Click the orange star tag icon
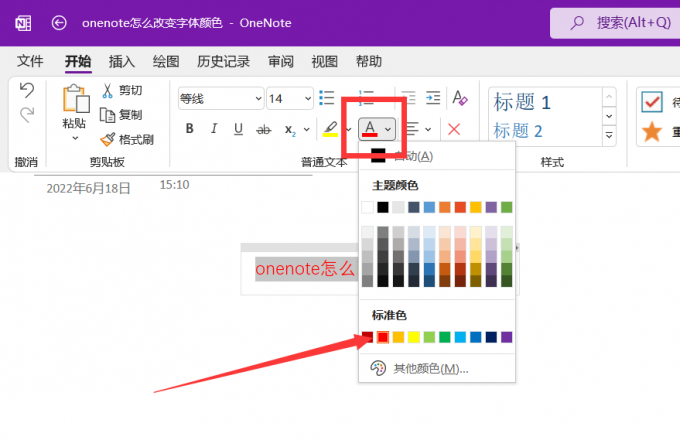Screen dimensions: 680x447 click(x=652, y=132)
